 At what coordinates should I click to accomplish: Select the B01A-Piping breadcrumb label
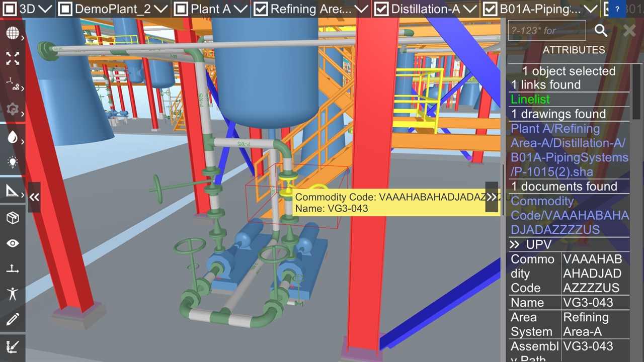pos(540,9)
